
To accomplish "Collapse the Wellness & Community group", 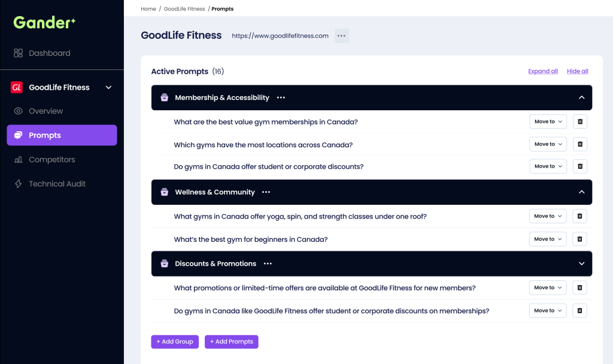I will click(581, 192).
